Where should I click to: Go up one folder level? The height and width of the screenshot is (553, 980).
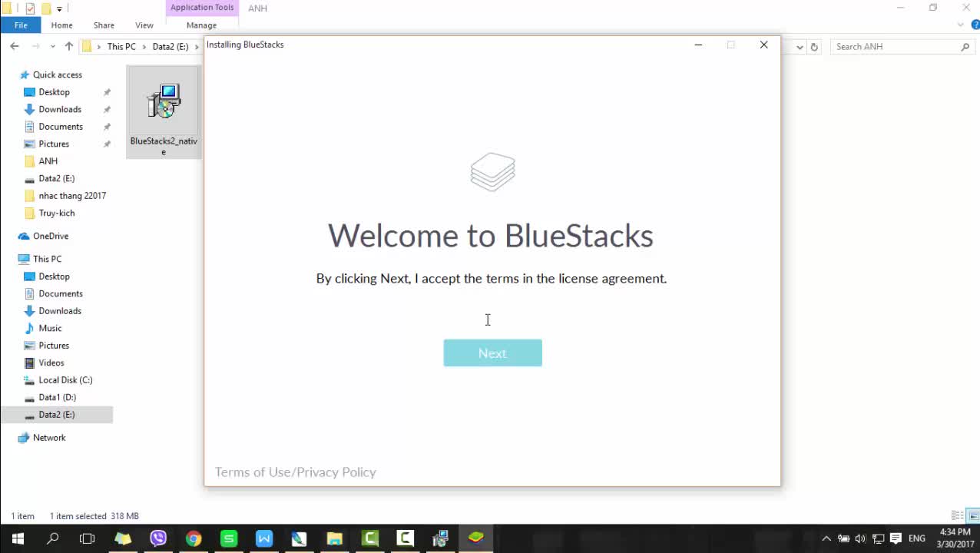point(68,46)
